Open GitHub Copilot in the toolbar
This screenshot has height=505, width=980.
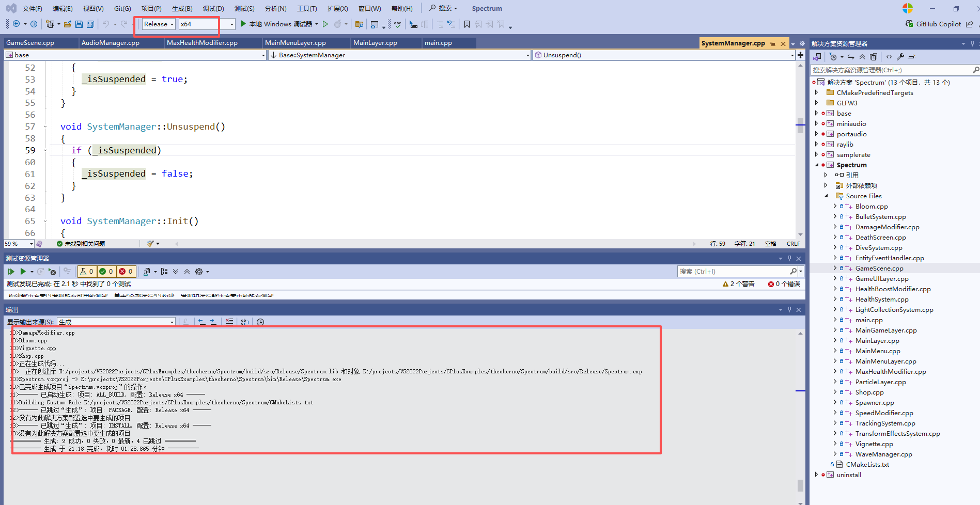coord(934,24)
